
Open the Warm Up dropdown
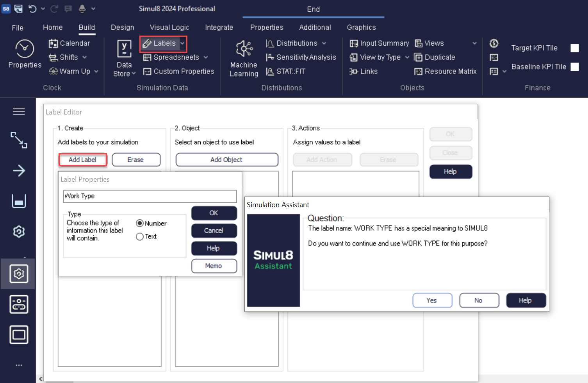coord(96,72)
